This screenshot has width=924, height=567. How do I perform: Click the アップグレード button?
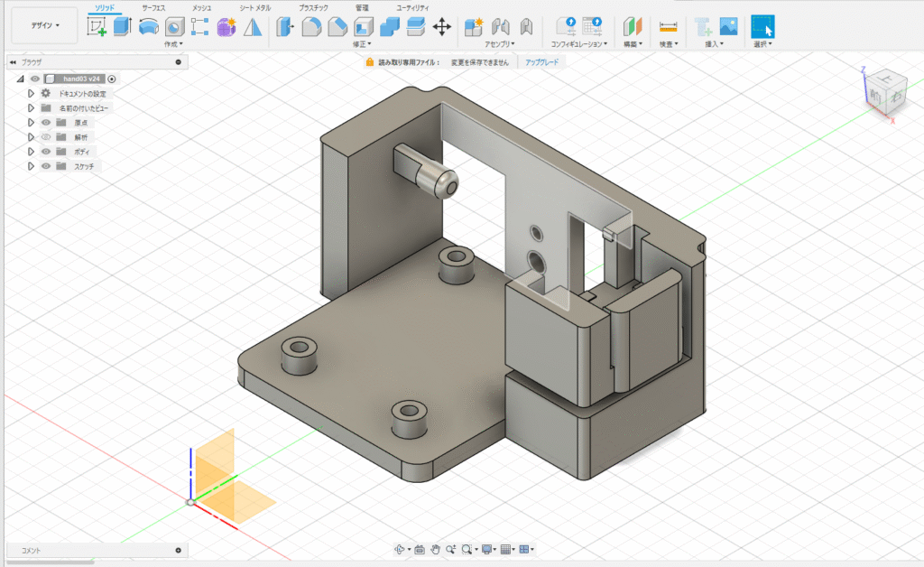click(x=541, y=62)
